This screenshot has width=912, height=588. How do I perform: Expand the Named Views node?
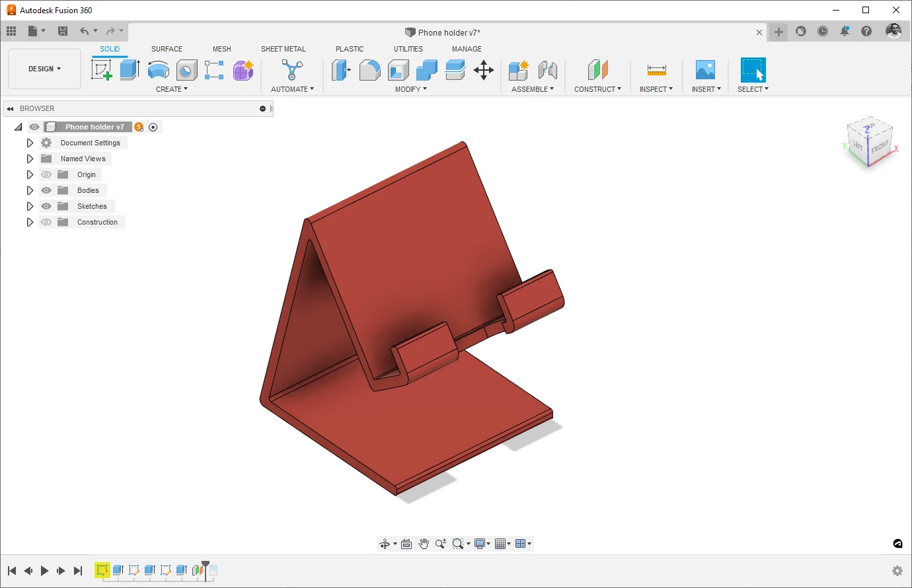point(30,159)
